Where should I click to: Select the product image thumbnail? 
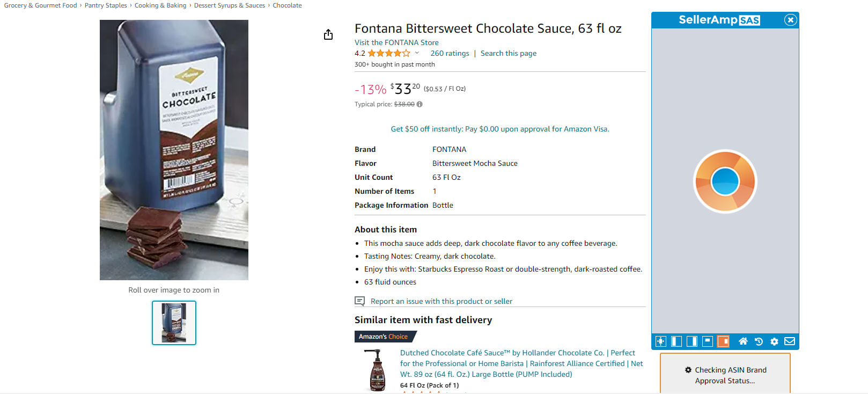pos(174,323)
